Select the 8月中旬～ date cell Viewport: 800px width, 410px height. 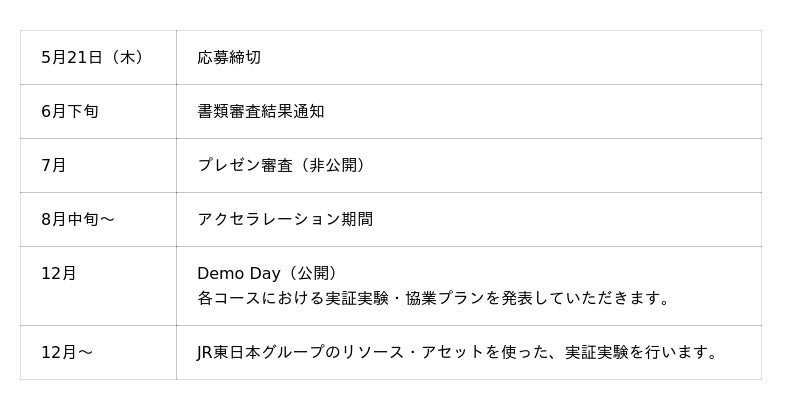point(78,220)
